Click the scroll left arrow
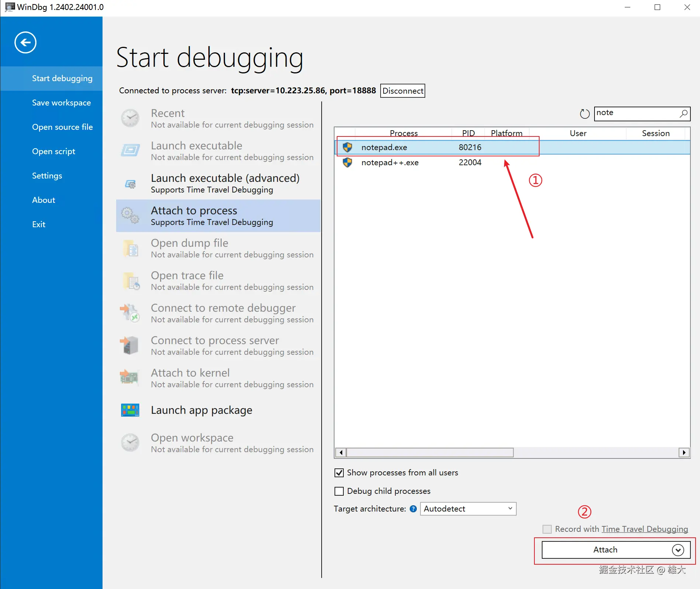The image size is (700, 589). (x=341, y=453)
